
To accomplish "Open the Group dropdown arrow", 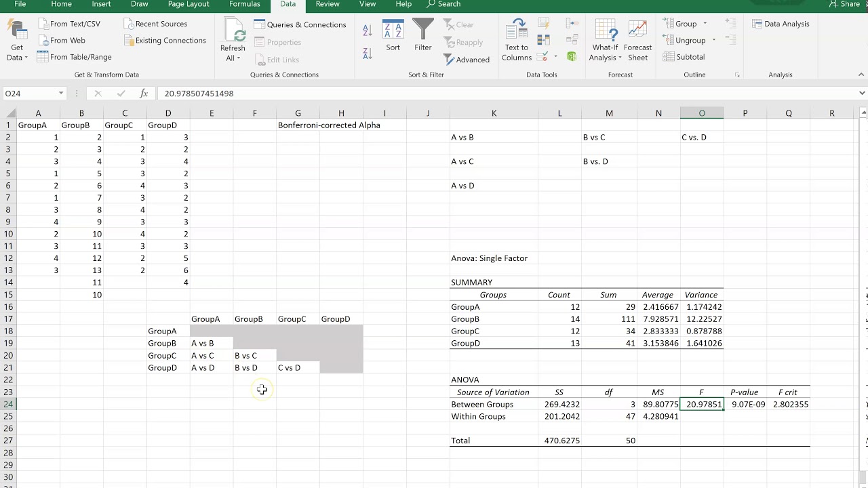I will click(x=704, y=24).
